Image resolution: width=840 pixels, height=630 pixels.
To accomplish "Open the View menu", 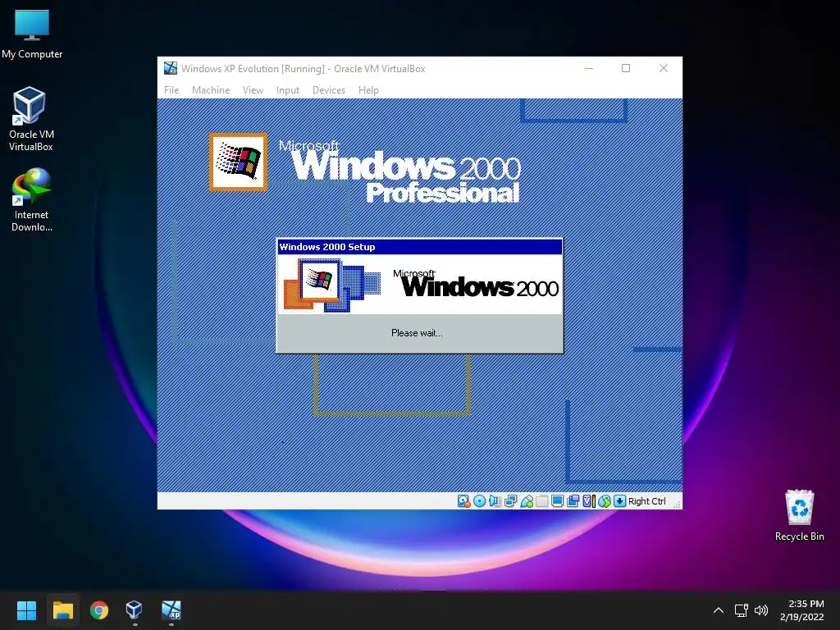I will pyautogui.click(x=253, y=90).
